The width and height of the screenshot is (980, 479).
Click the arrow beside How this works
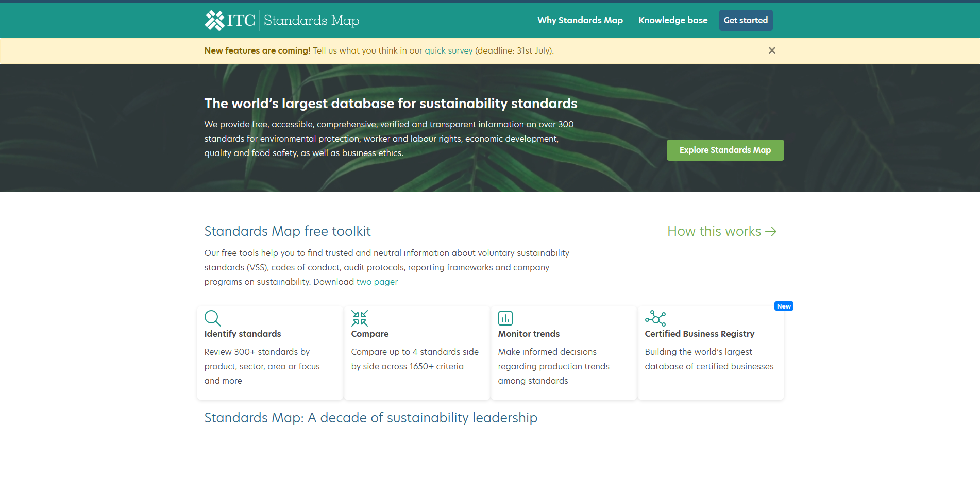pyautogui.click(x=771, y=232)
